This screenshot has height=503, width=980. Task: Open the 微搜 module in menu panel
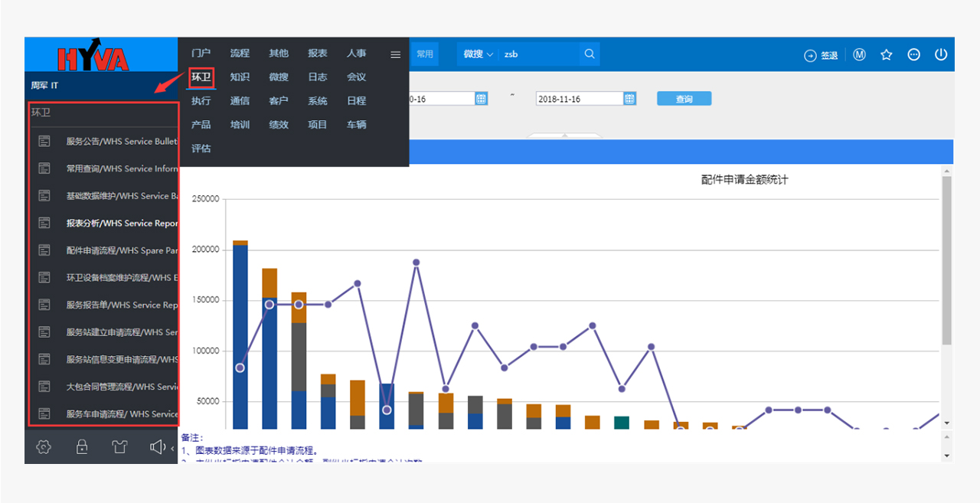(279, 77)
